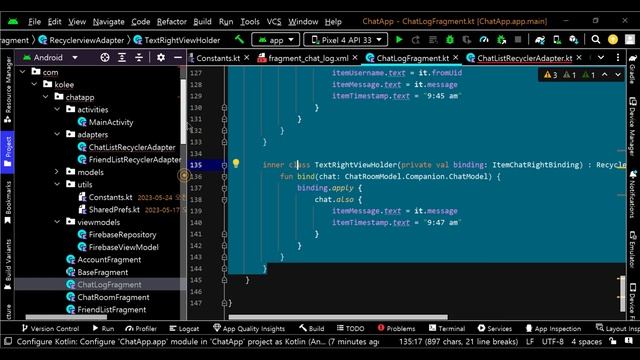This screenshot has height=360, width=640.
Task: Hide the Project panel with minus icon
Action: pos(178,58)
